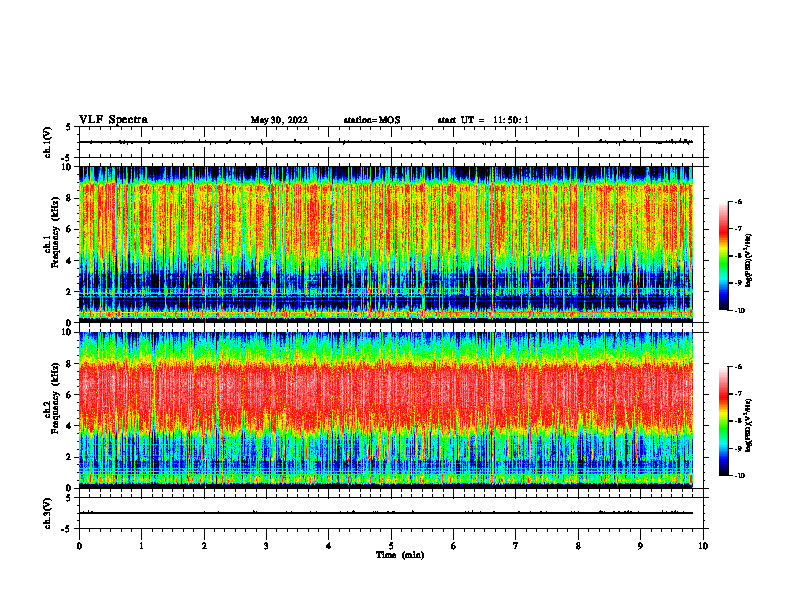This screenshot has height=612, width=792.
Task: Click the "10" tick on the time axis
Action: coord(703,546)
